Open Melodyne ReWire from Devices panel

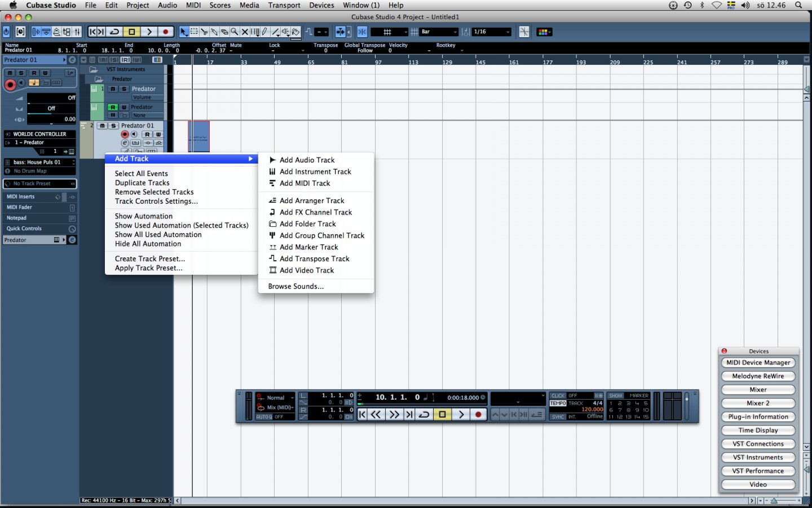tap(758, 376)
